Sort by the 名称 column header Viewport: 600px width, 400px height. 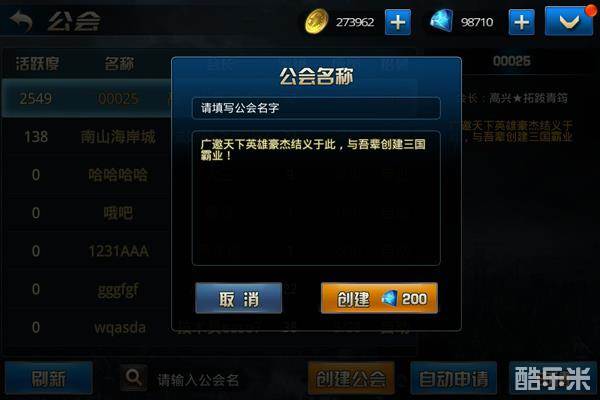(119, 64)
